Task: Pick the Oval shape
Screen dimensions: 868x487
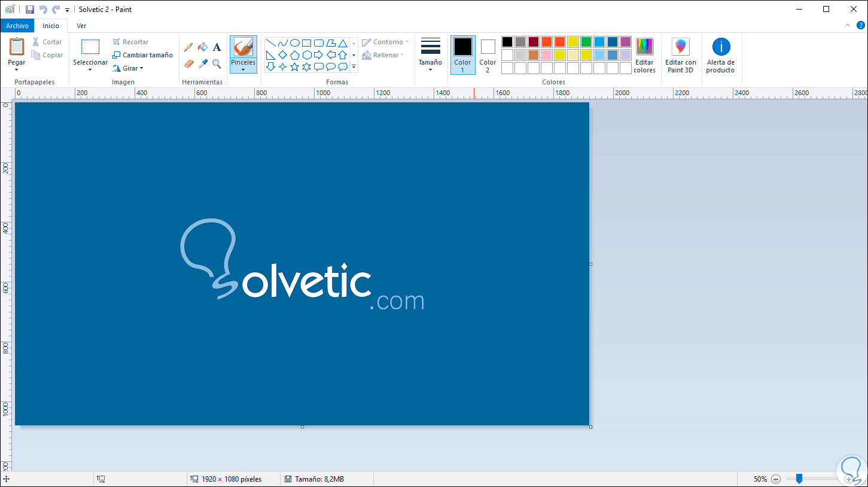Action: coord(294,43)
